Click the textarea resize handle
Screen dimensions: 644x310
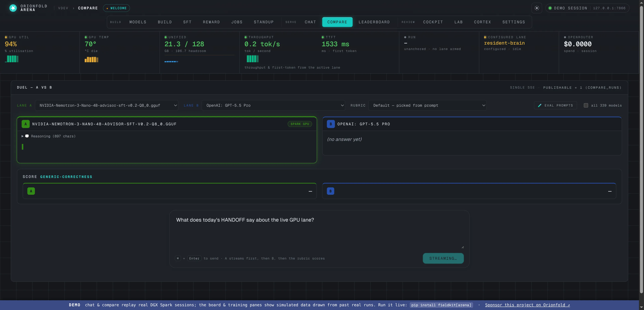(x=463, y=247)
